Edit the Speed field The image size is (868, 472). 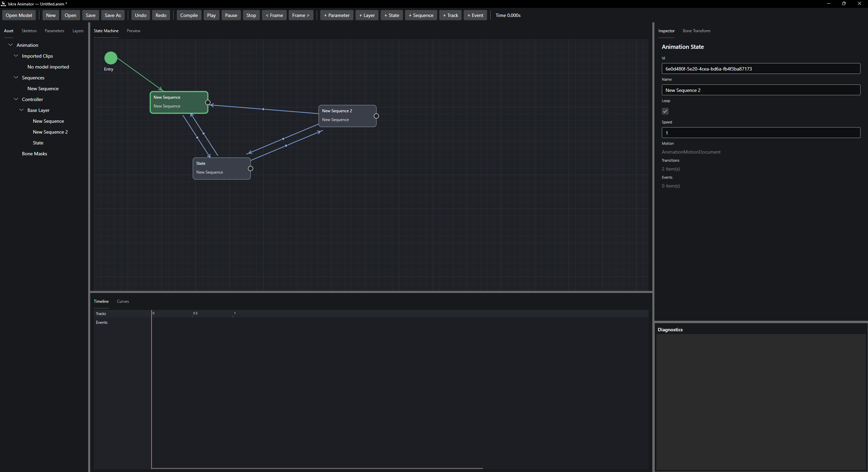[x=761, y=133]
